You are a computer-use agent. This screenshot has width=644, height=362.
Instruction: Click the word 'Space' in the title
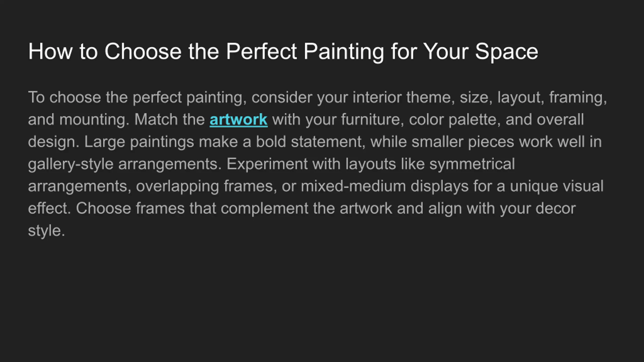[x=506, y=51]
